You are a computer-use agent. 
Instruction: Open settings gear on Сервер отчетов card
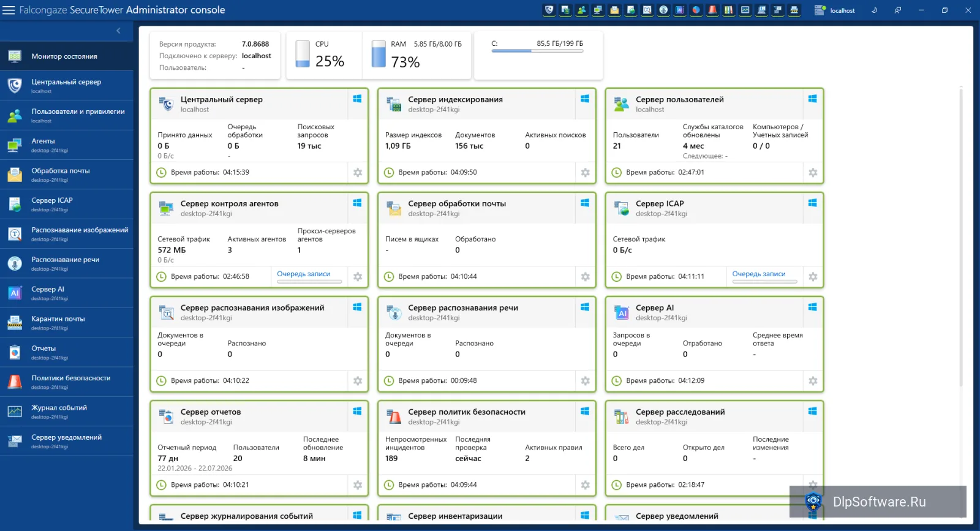coord(358,485)
